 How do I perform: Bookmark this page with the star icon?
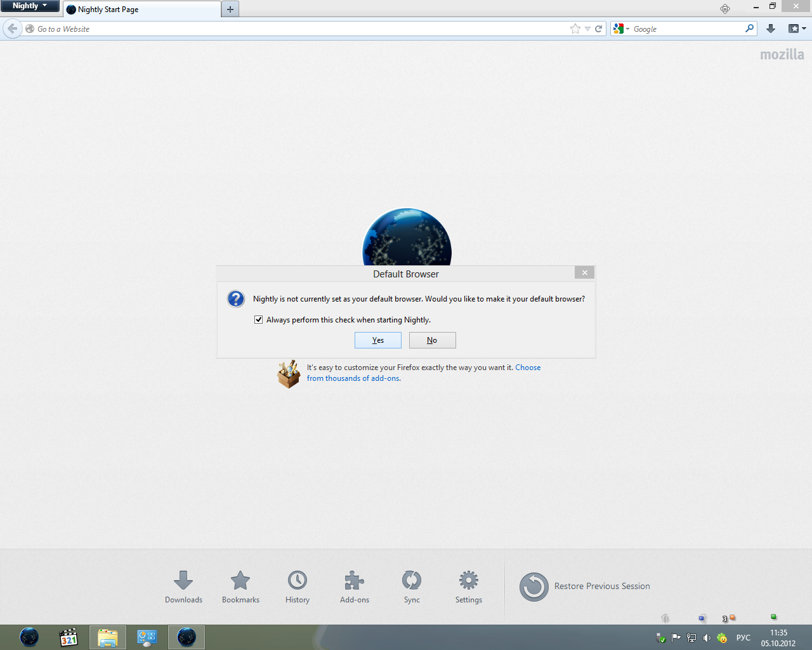tap(575, 29)
